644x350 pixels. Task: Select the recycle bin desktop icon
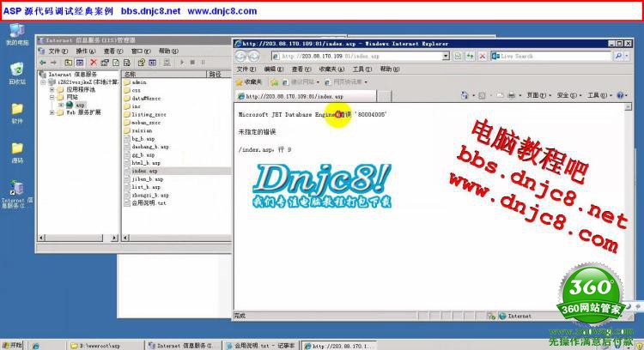(x=17, y=74)
